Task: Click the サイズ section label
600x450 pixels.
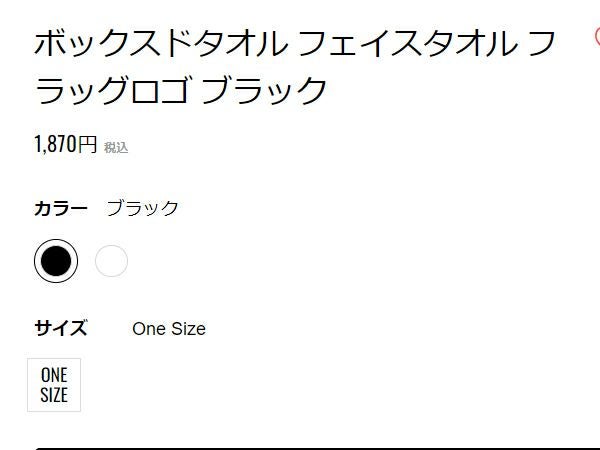Action: (x=61, y=328)
